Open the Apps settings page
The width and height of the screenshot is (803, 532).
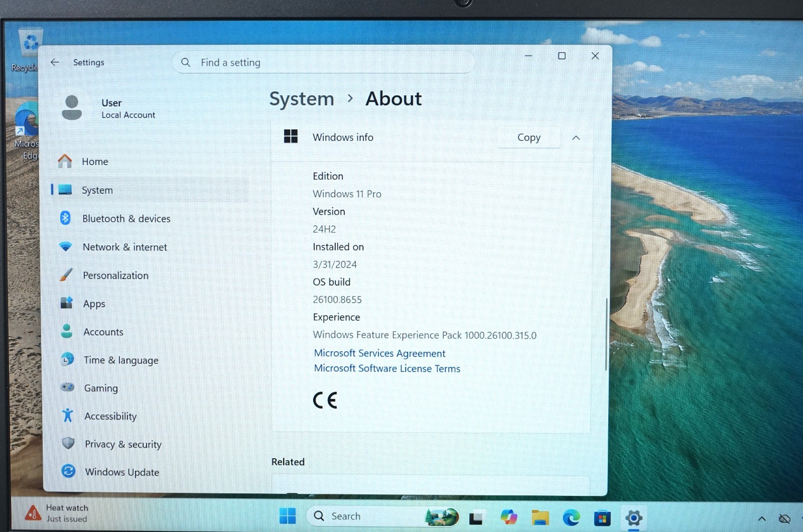tap(150, 303)
